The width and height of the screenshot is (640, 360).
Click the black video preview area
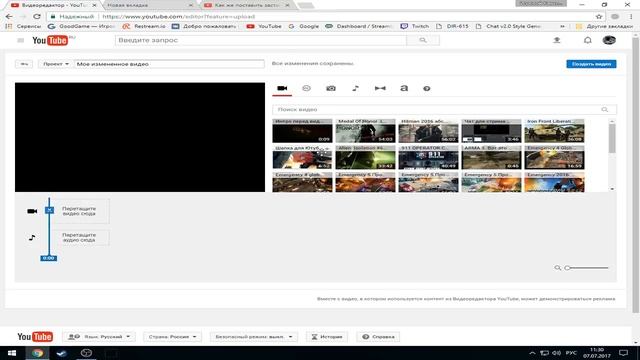pos(140,137)
